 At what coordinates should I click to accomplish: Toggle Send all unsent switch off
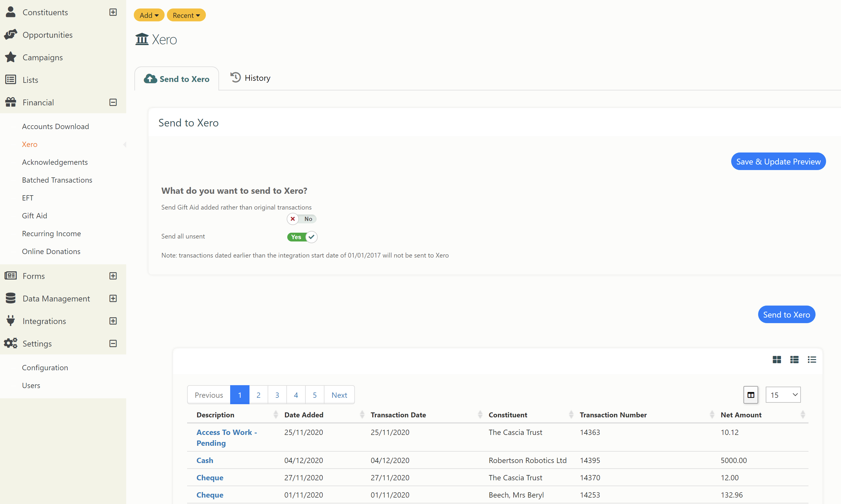302,237
